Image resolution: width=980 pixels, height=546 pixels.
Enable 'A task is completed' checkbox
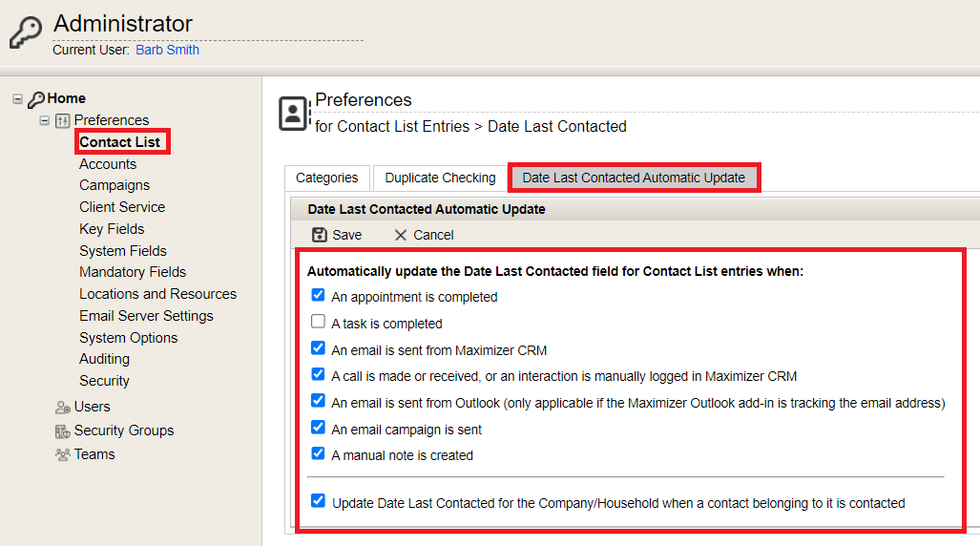click(318, 322)
